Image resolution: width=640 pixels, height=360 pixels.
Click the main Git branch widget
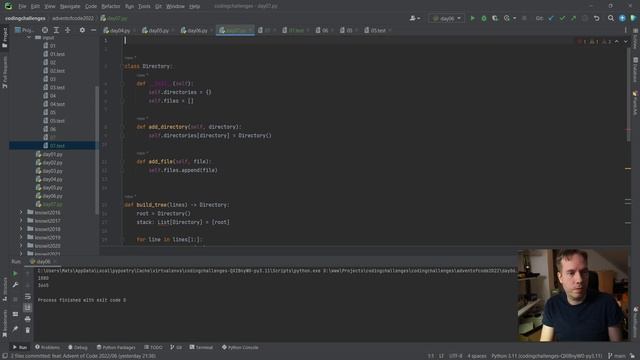(x=617, y=356)
